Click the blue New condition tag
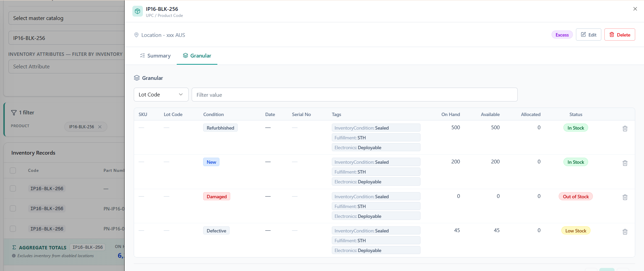 (x=211, y=162)
